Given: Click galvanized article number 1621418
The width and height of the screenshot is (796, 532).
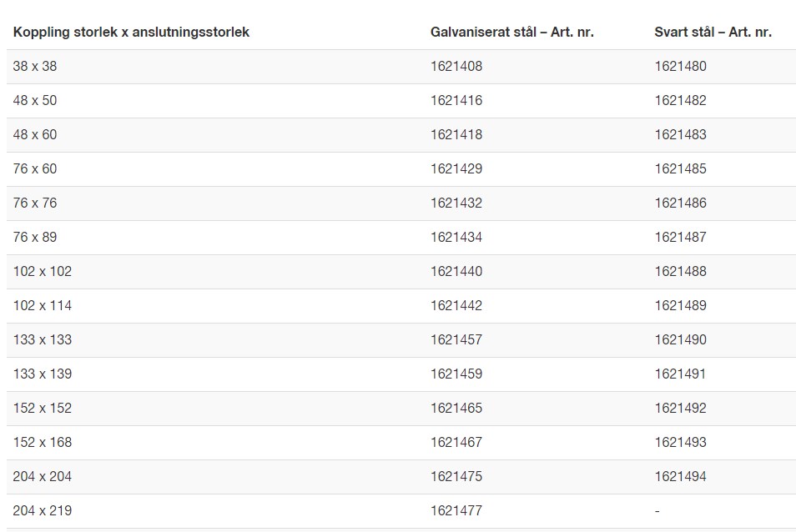Looking at the screenshot, I should tap(456, 135).
